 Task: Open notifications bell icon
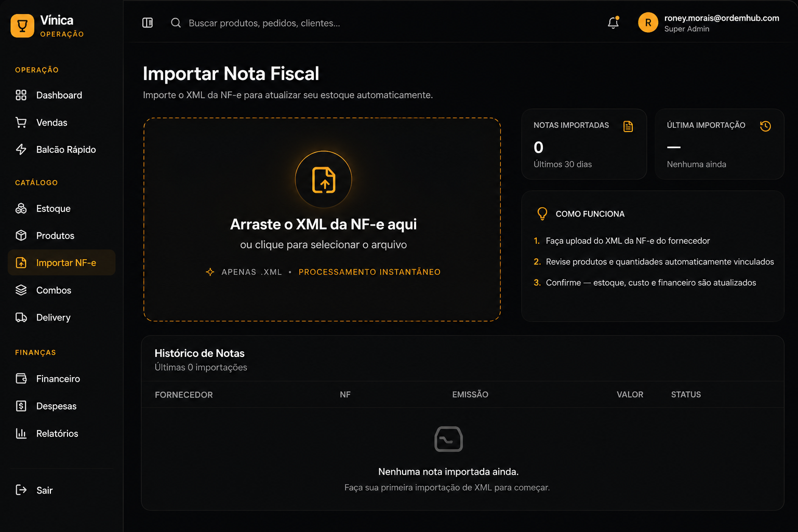click(x=613, y=23)
